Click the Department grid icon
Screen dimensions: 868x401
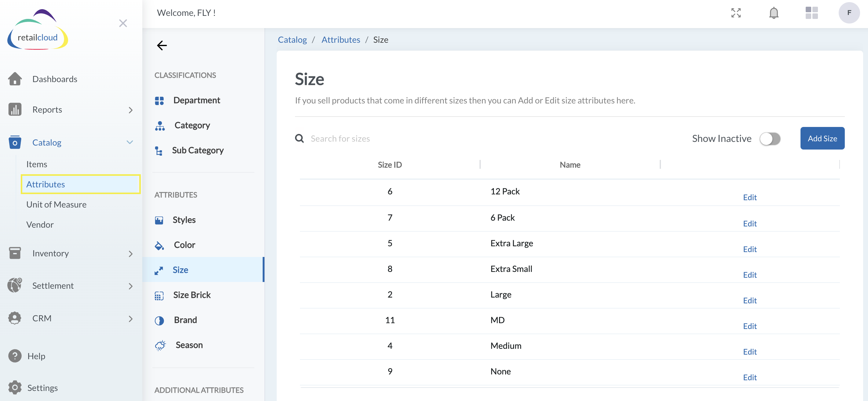pos(159,101)
